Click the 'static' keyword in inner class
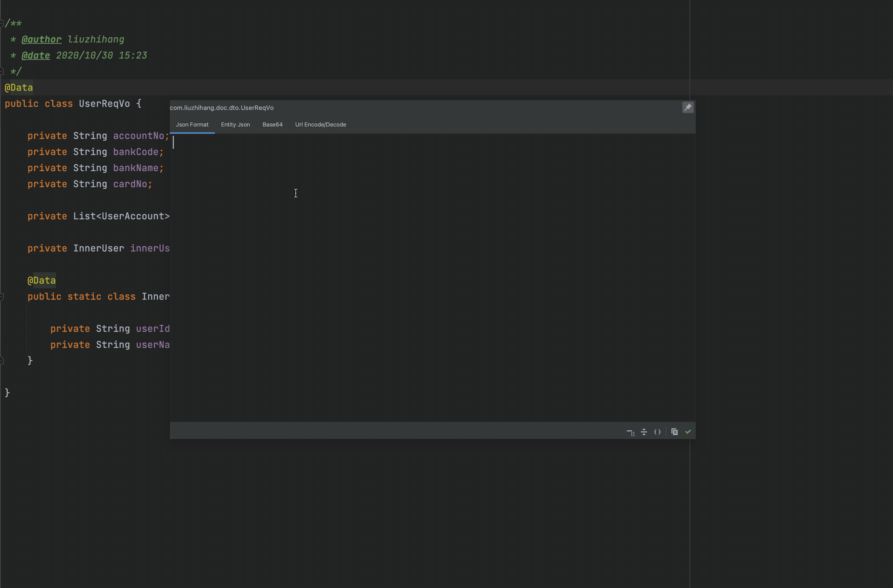 (84, 297)
